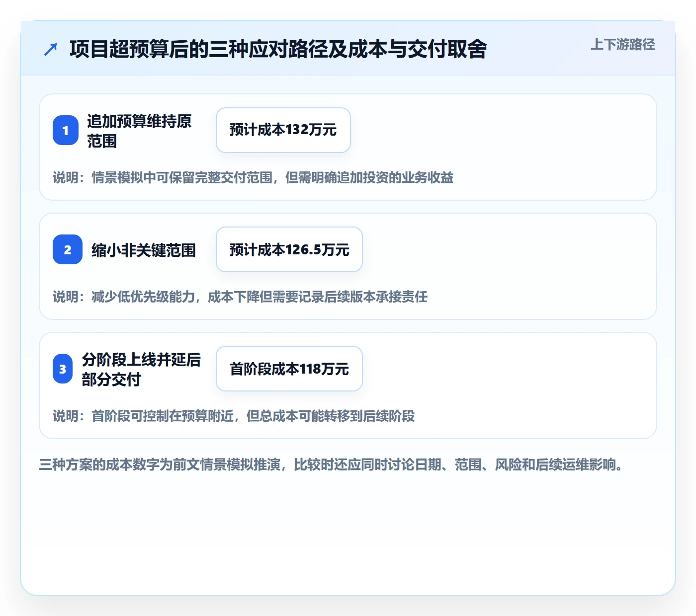Click the number 2 step badge
696x616 pixels.
tap(68, 249)
